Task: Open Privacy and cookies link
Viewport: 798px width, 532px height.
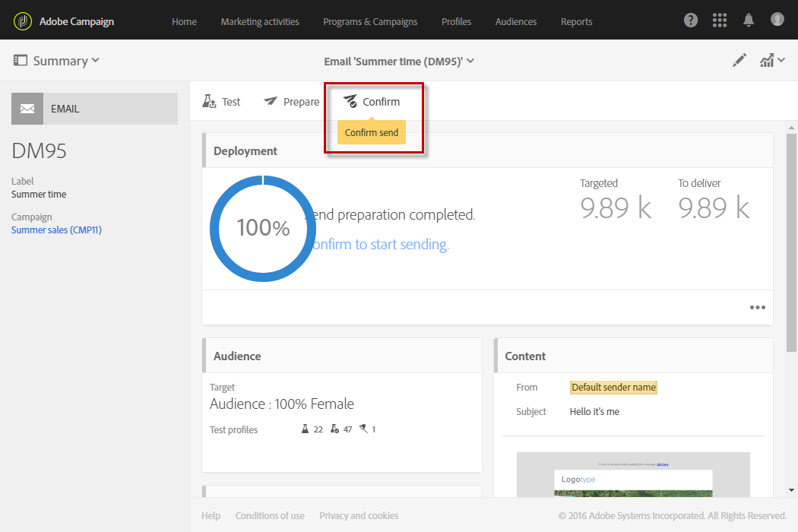Action: pos(359,516)
